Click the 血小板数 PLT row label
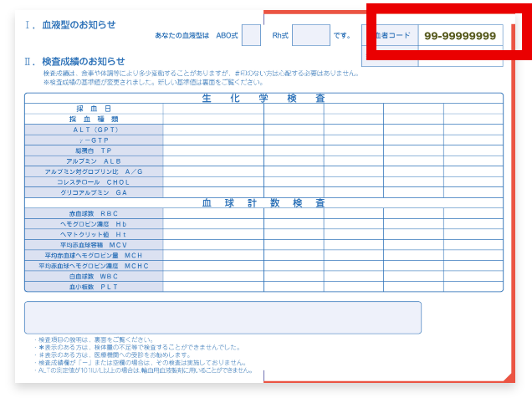Viewport: 532px width, 403px height. click(94, 287)
